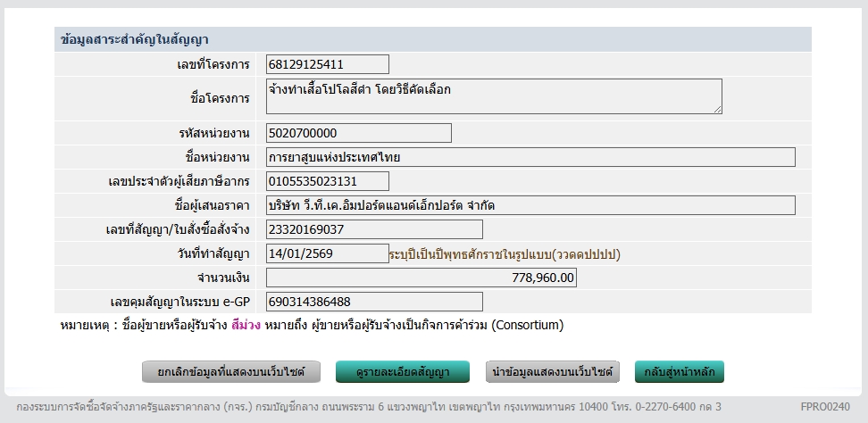Select the agency code field 5020700000
The width and height of the screenshot is (868, 423).
tap(359, 133)
